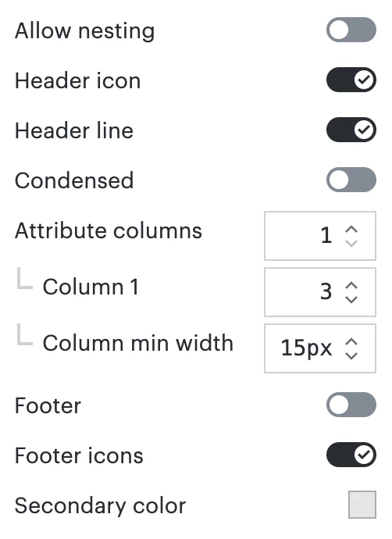This screenshot has height=539, width=392.
Task: Decrement Column 1 value using down chevron
Action: tap(351, 299)
